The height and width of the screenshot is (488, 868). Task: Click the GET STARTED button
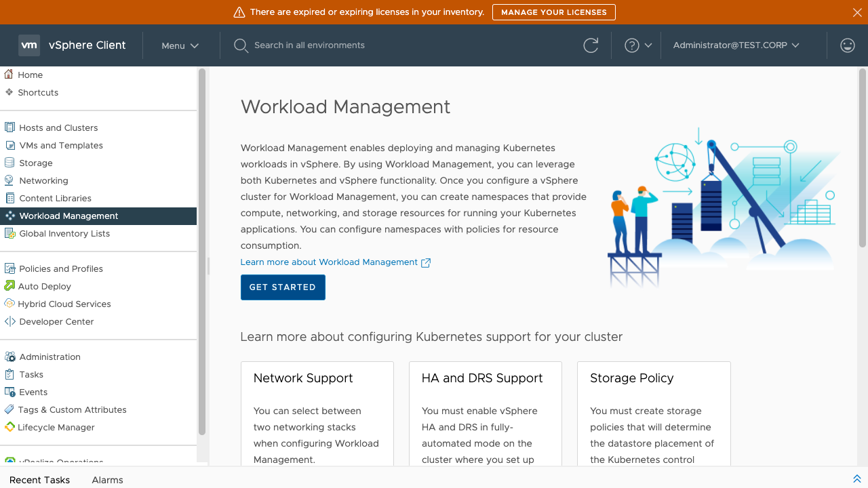(x=283, y=287)
